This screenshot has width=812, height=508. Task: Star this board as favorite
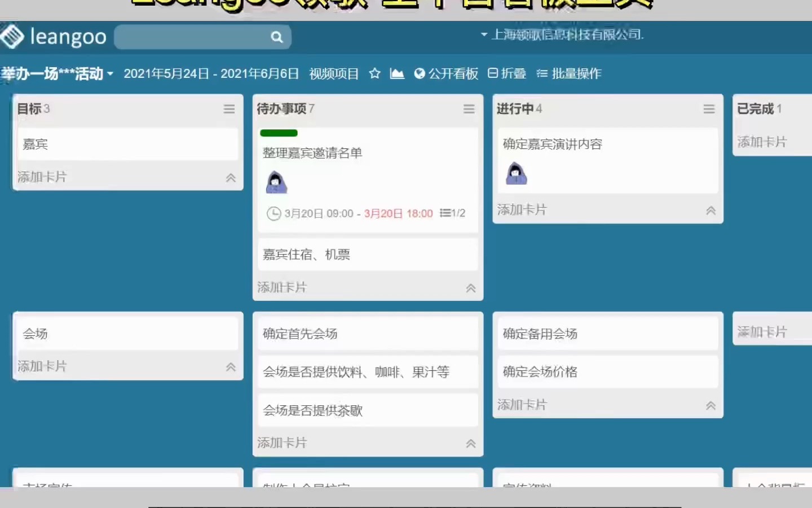click(374, 73)
